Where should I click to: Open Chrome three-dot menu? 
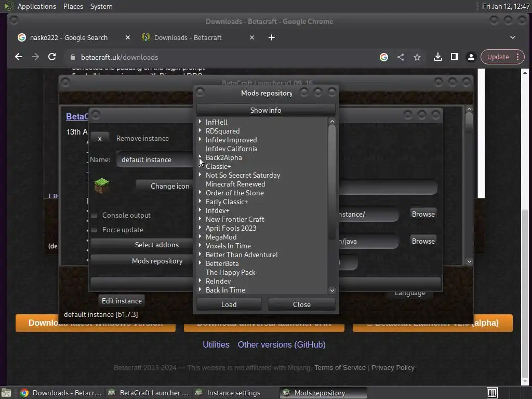518,57
